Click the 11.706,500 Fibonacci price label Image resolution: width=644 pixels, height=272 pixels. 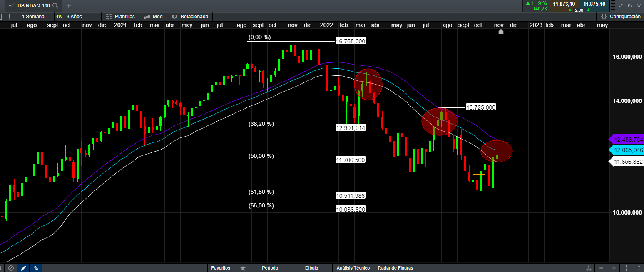coord(351,160)
